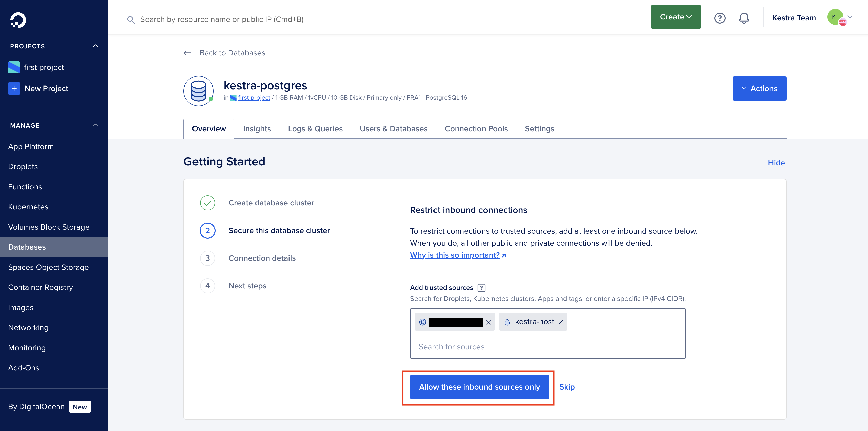Click the plus icon for New Project

pyautogui.click(x=14, y=88)
